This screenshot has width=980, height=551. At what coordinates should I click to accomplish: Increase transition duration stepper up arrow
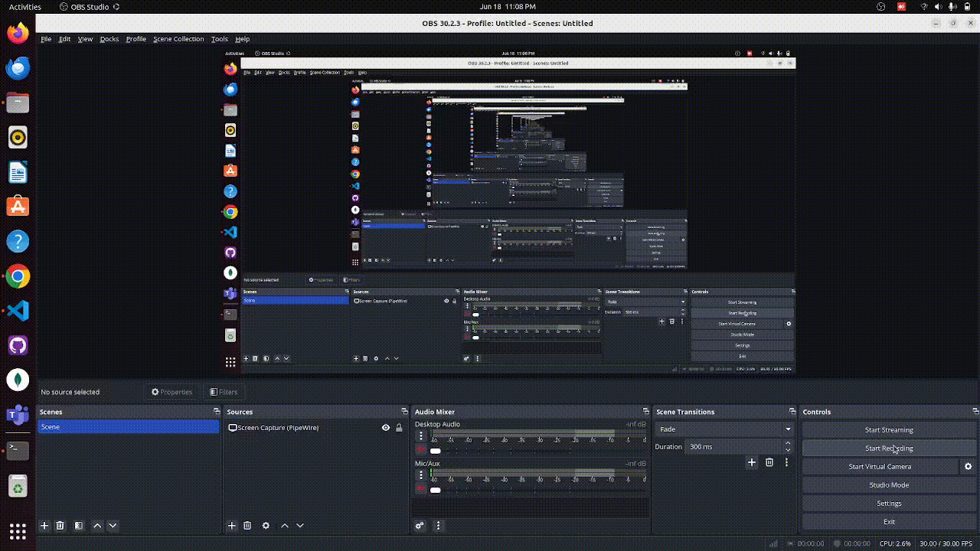788,443
